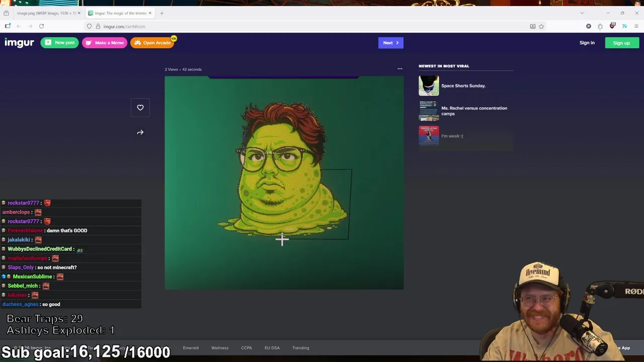Close the Imgur browser tab
644x362 pixels.
click(150, 13)
